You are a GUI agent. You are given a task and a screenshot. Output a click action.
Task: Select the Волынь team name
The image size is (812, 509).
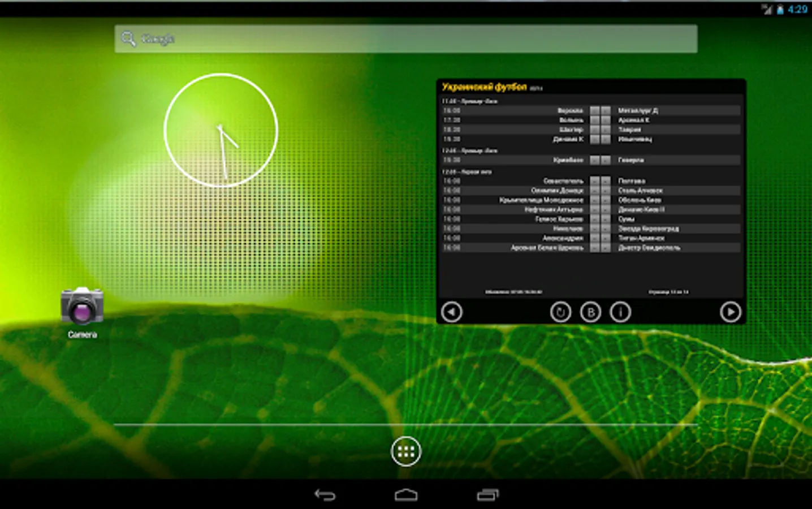click(x=571, y=120)
